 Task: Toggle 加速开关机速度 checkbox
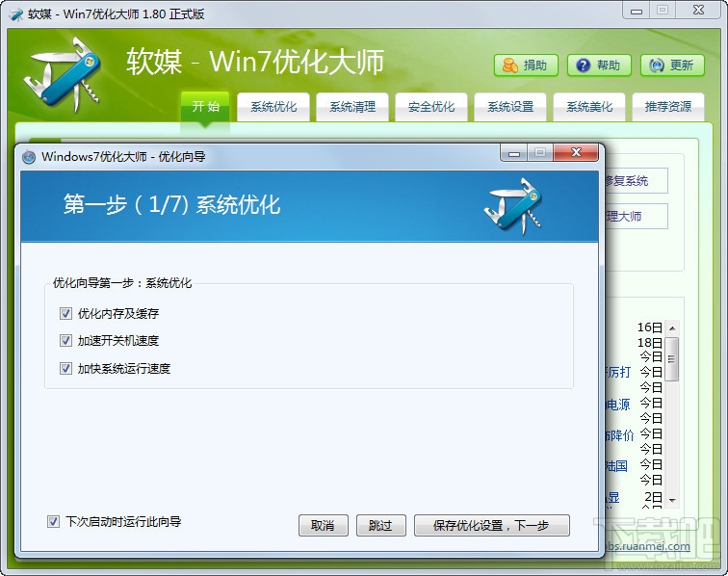[65, 340]
